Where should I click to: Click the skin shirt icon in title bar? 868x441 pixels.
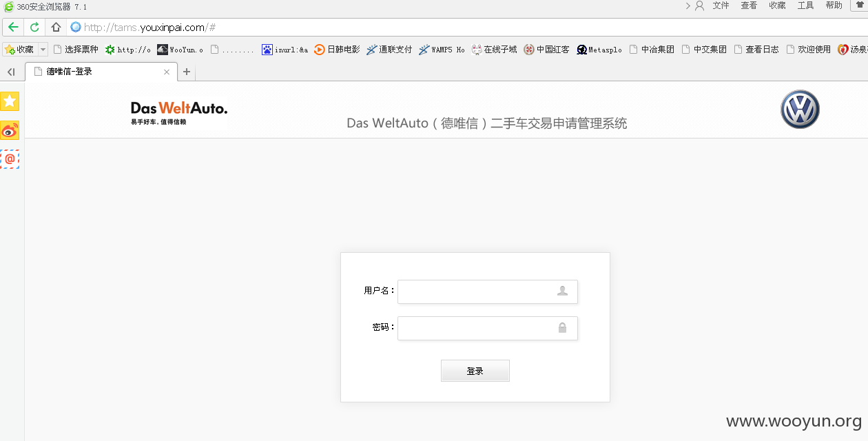tap(860, 5)
